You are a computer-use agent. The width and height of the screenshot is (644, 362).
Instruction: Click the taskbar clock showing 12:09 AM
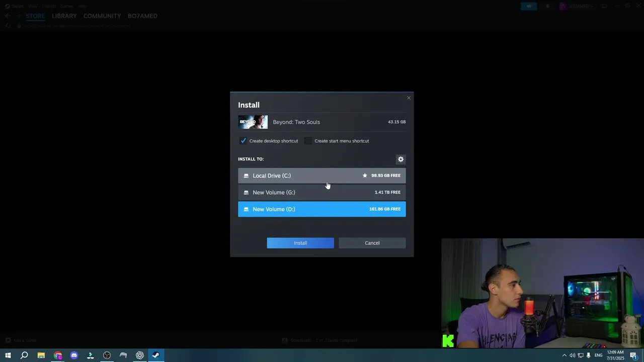click(616, 355)
